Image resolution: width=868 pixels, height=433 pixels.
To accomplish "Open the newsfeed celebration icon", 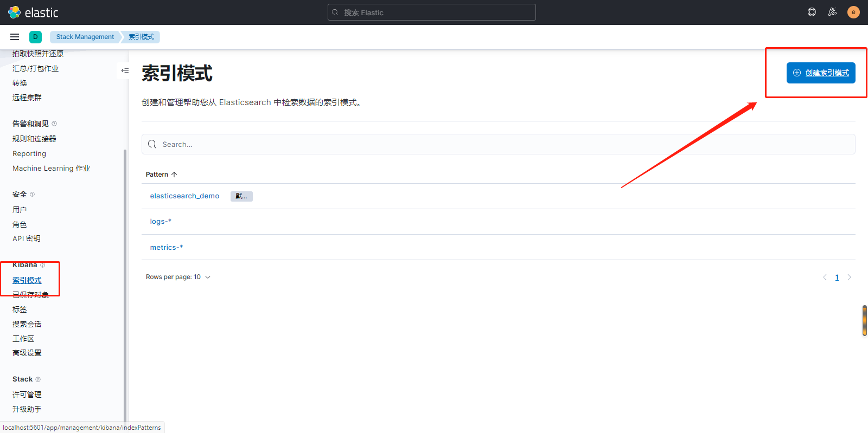I will click(832, 12).
